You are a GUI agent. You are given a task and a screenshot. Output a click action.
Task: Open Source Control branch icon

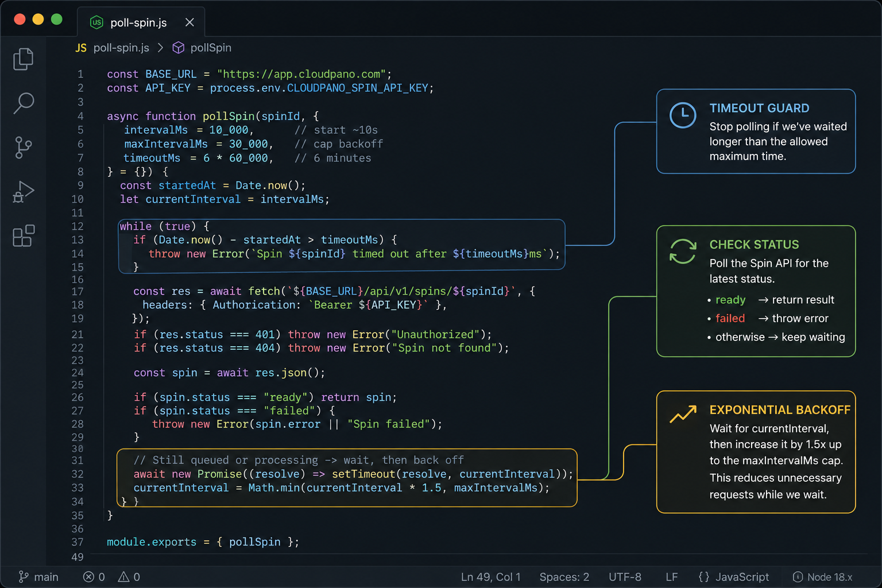pos(24,147)
